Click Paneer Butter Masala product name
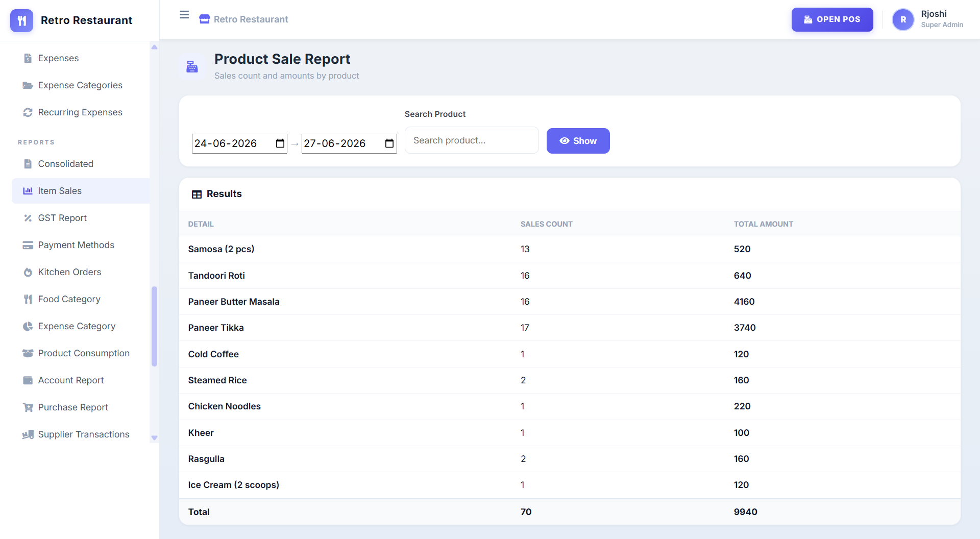The image size is (980, 539). 234,302
